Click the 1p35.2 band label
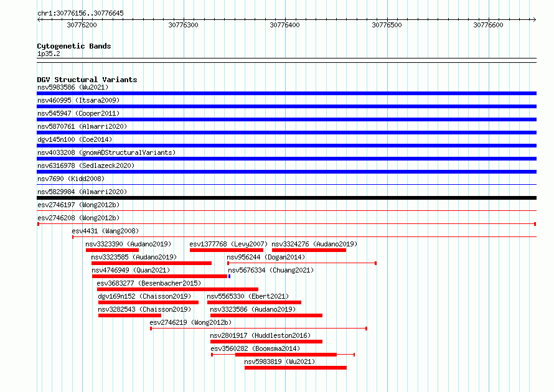The width and height of the screenshot is (554, 392). click(x=49, y=54)
